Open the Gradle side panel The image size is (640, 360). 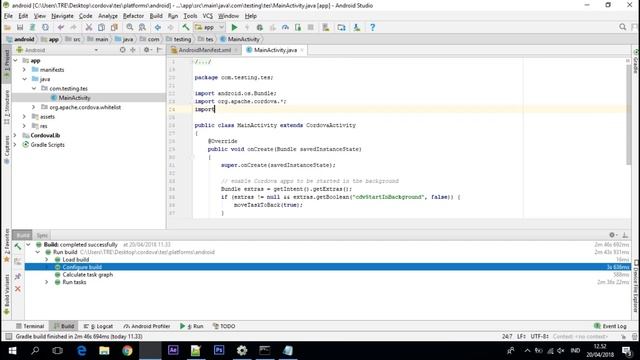[636, 62]
